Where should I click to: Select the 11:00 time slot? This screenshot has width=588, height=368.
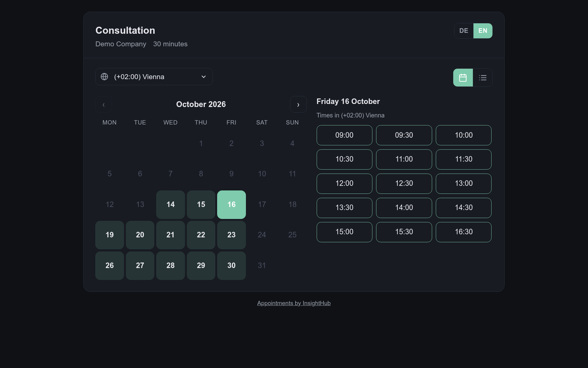point(404,159)
